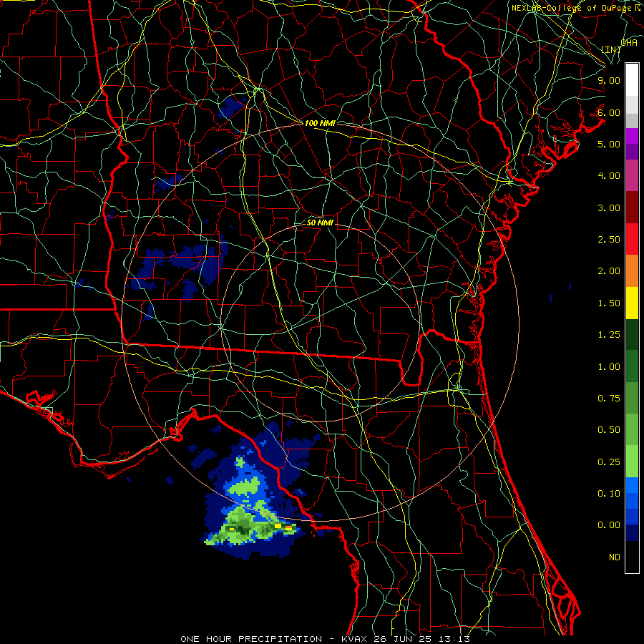Click the 5.00 legend value
Viewport: 644px width, 644px height.
tap(609, 144)
